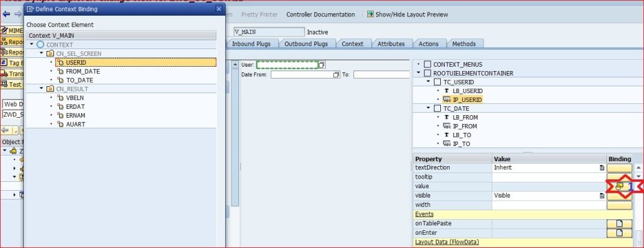Viewport: 644px width, 248px height.
Task: Select the IP_USERID input element
Action: (467, 99)
